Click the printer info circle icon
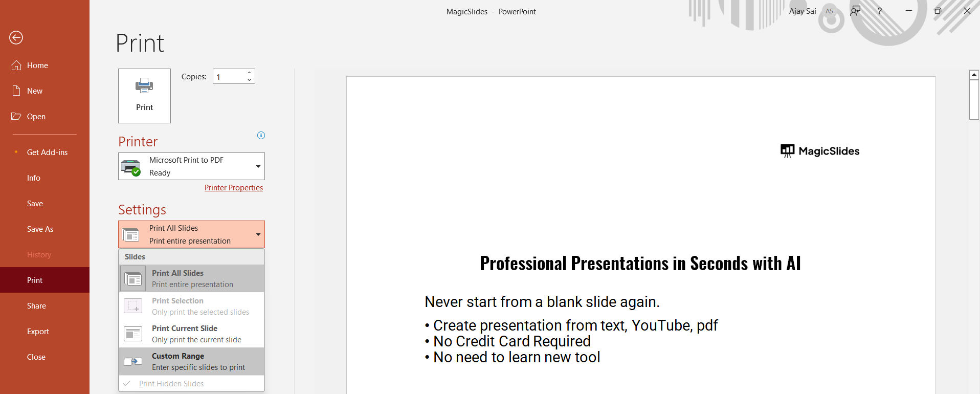The width and height of the screenshot is (980, 394). click(x=261, y=136)
